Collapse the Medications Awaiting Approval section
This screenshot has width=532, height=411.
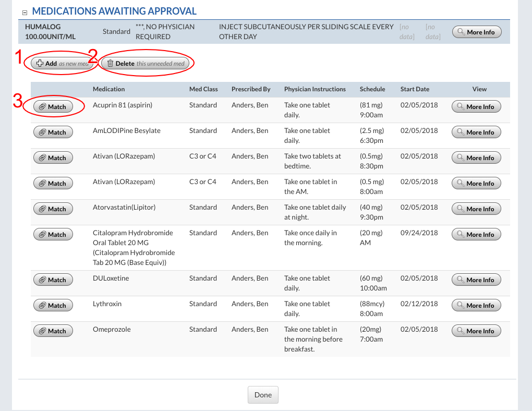[24, 12]
